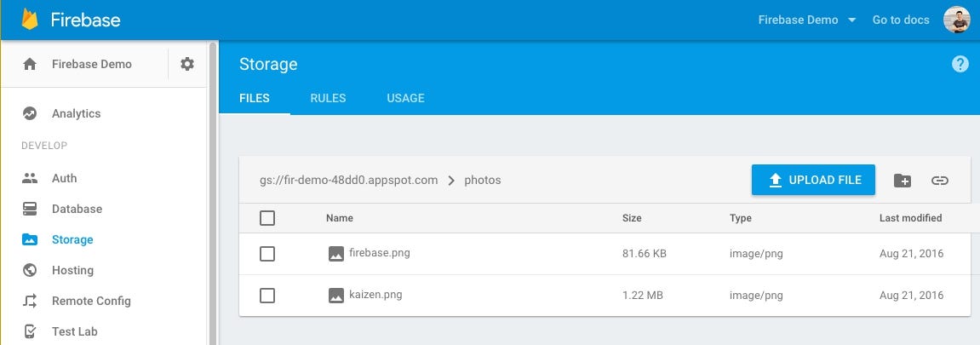Click the Upload File button
980x345 pixels.
click(x=813, y=180)
